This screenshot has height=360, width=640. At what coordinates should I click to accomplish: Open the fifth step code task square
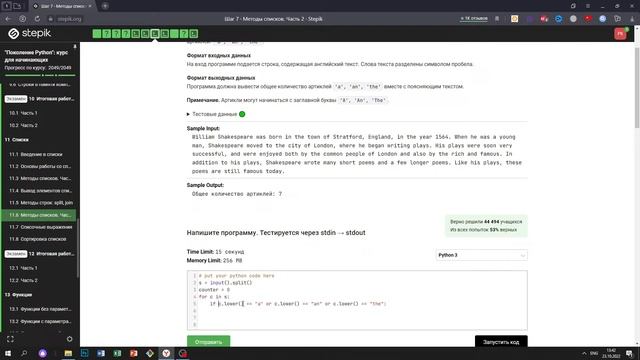[136, 33]
